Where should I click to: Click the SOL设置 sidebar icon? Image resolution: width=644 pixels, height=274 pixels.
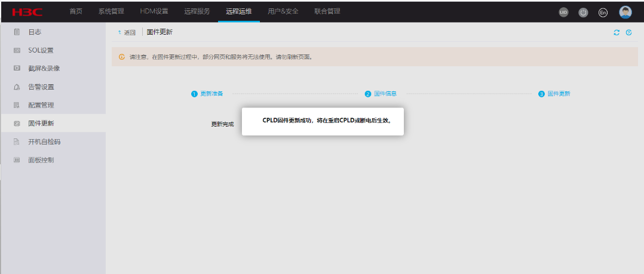coord(17,51)
